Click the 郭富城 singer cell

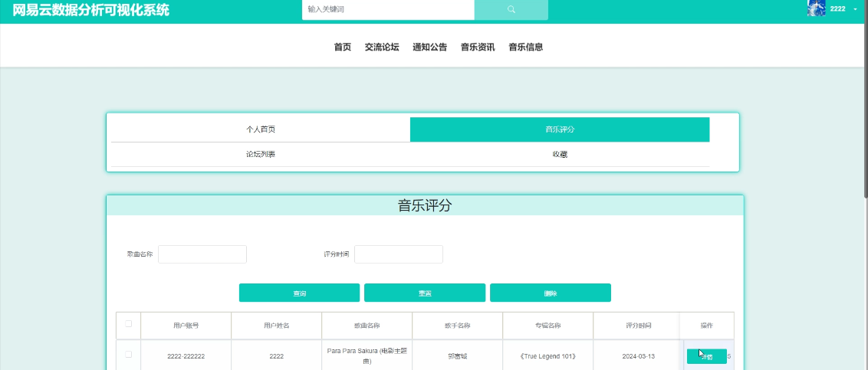(457, 356)
